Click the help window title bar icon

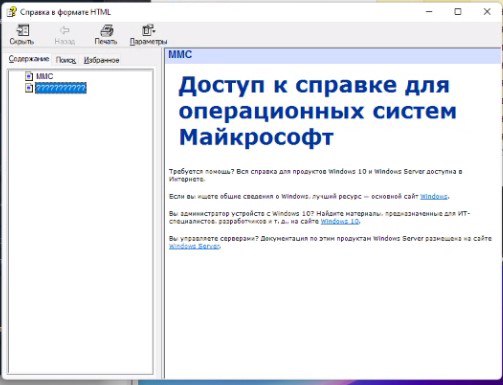click(x=11, y=12)
